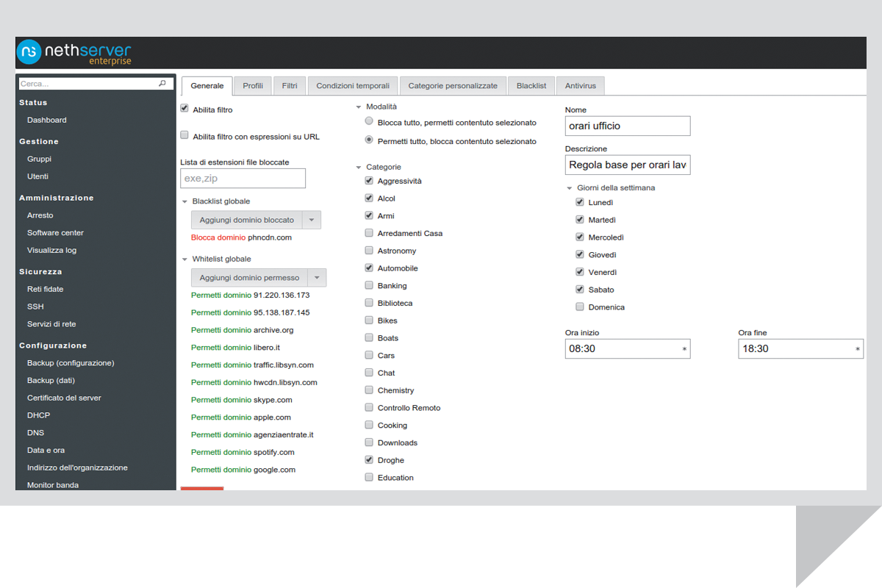Viewport: 882px width, 588px height.
Task: Collapse the Modalità section
Action: click(359, 107)
